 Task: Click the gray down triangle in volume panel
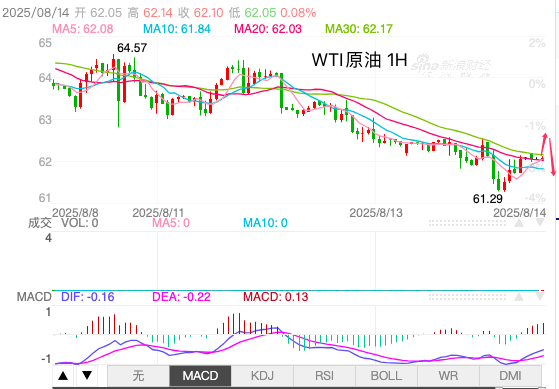coord(540,223)
